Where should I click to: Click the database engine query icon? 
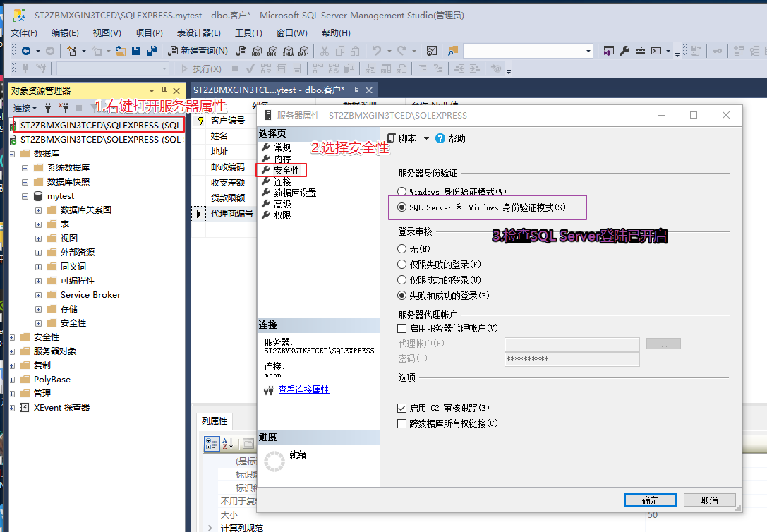tap(241, 50)
